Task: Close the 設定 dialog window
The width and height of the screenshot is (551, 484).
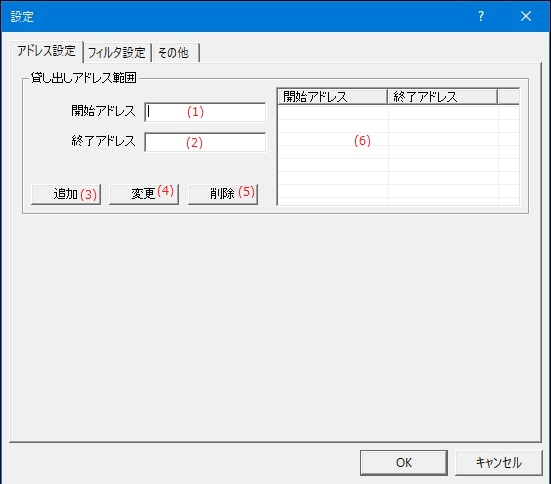Action: tap(526, 16)
